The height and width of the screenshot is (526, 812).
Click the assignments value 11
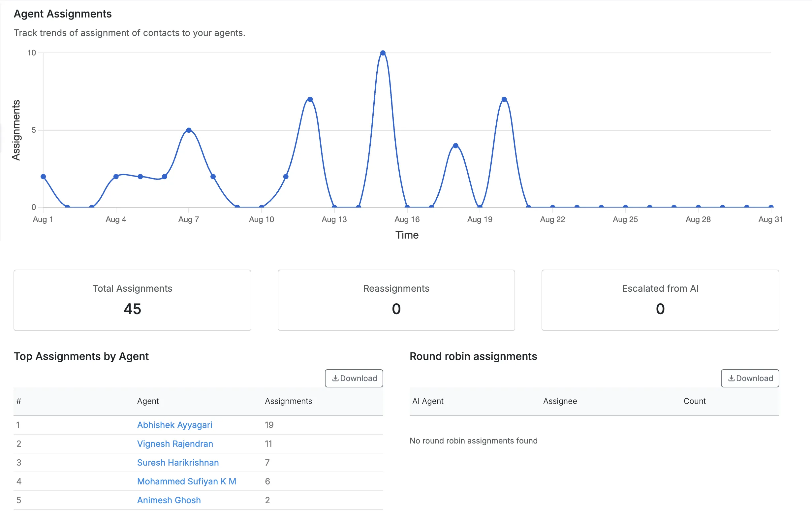click(268, 444)
